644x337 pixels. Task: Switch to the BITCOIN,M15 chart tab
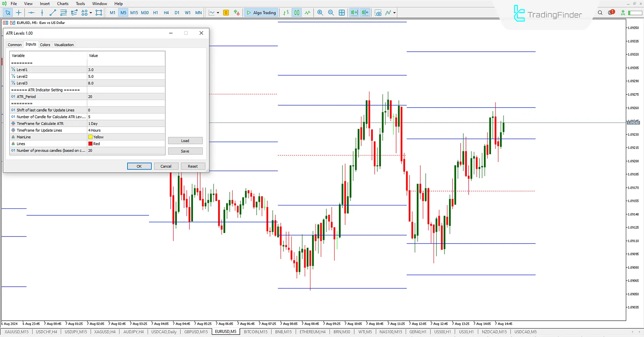pyautogui.click(x=255, y=332)
